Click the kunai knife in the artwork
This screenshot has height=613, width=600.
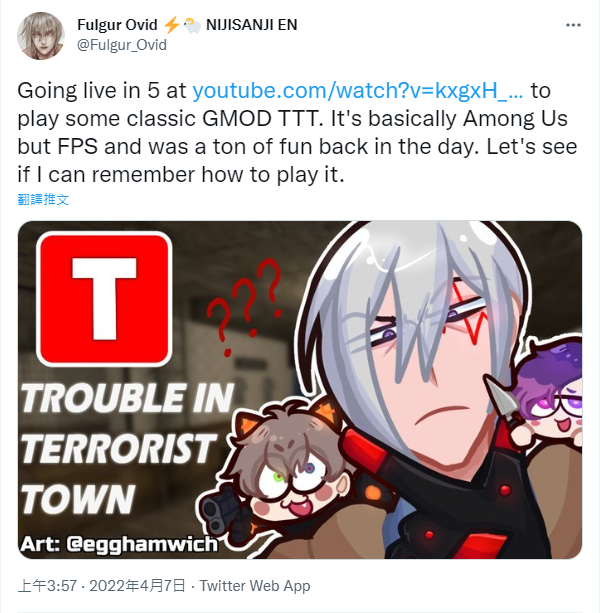tap(501, 397)
